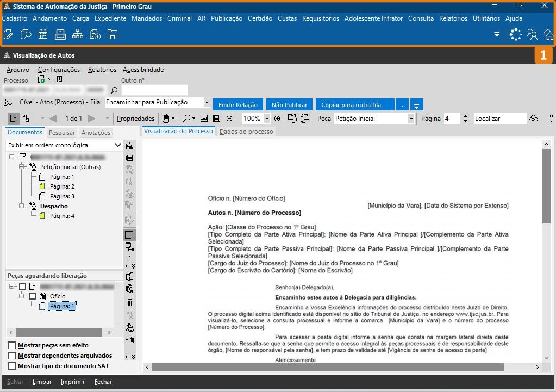Open the Acessibilidade menu
Screen dimensions: 556x392
(x=143, y=70)
